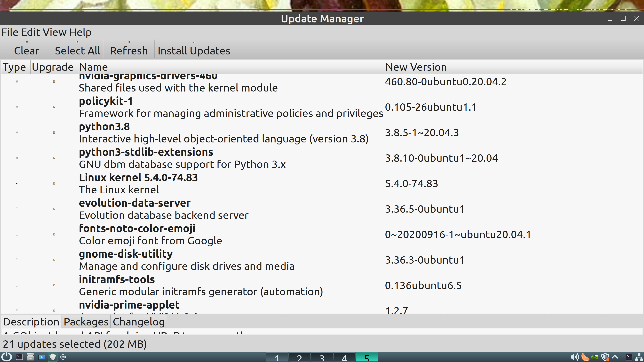This screenshot has height=362, width=644.
Task: Uncheck the upgrade box for policykit-1
Action: (54, 107)
